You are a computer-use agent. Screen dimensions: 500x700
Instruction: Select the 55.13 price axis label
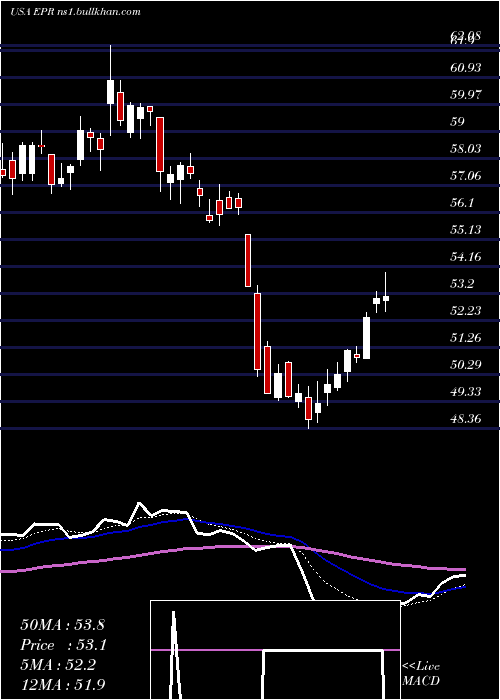465,230
